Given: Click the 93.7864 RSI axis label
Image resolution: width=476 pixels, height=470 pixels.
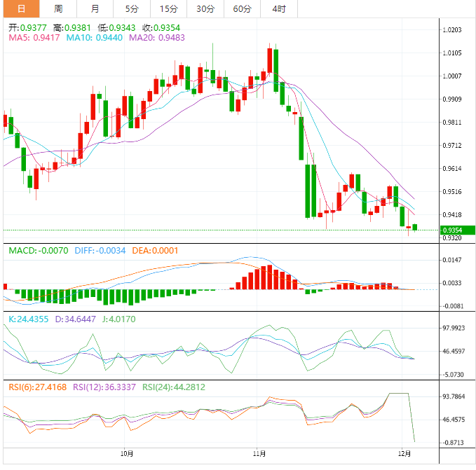Looking at the screenshot, I should 454,396.
